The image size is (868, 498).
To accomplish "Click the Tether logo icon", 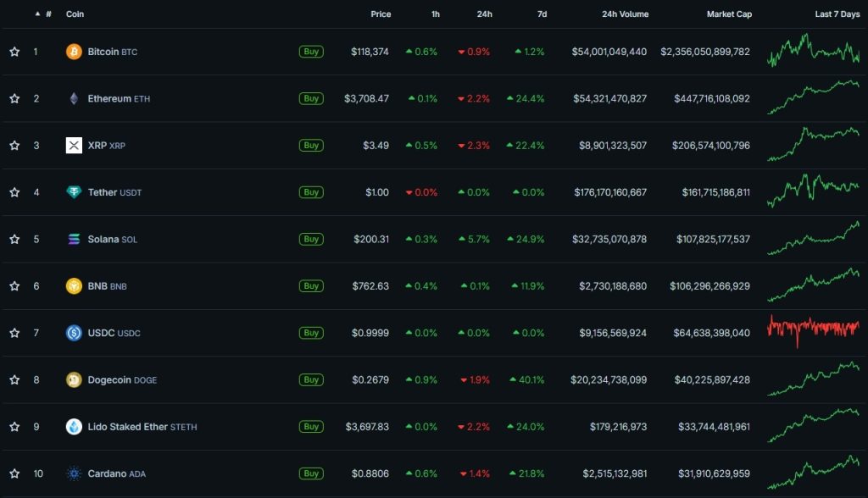I will pos(74,192).
